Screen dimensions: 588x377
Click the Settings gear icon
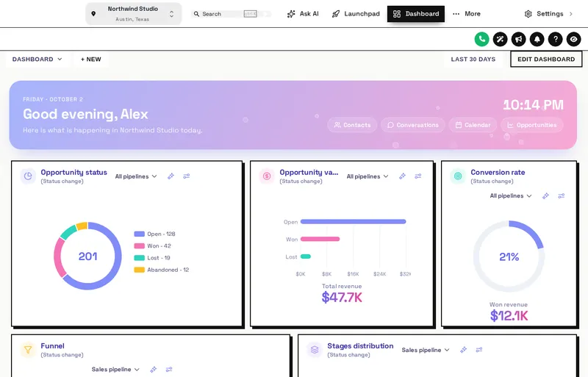(528, 14)
